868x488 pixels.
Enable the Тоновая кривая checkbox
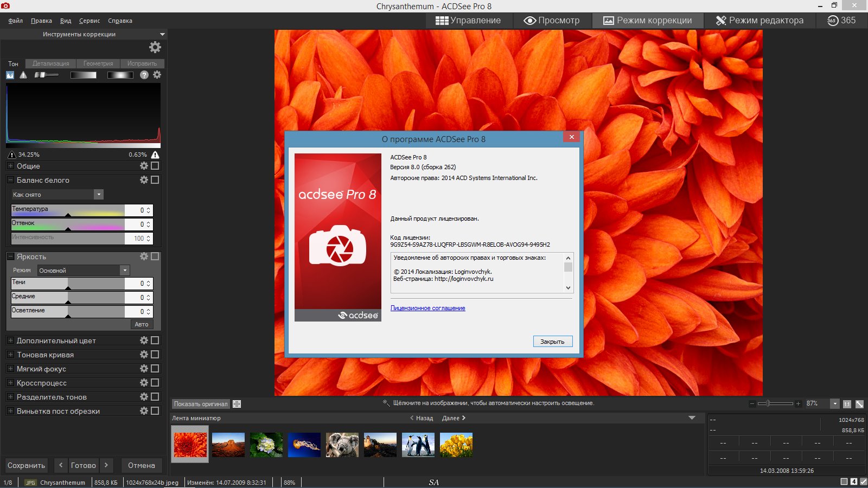click(x=155, y=355)
